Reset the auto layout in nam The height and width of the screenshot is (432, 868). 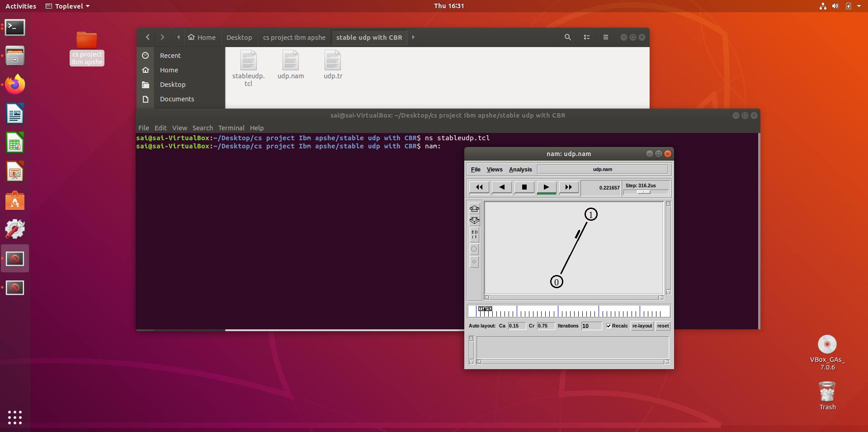[x=662, y=326]
